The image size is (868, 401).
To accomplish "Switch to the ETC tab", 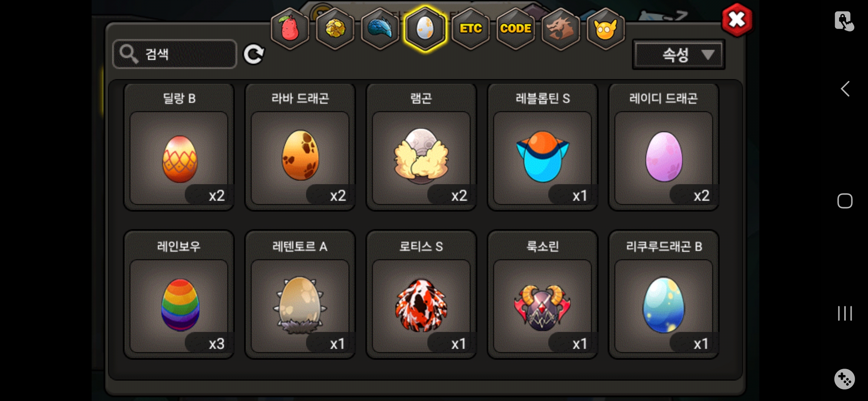I will point(470,29).
